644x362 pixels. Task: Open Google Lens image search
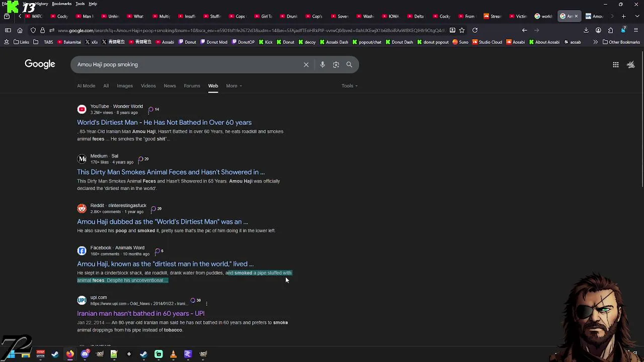(x=336, y=64)
